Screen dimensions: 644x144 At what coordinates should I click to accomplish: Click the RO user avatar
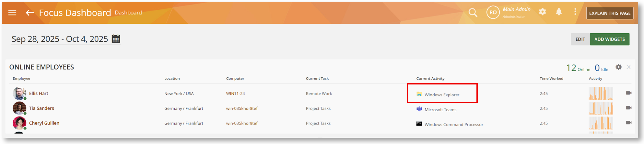click(x=493, y=13)
